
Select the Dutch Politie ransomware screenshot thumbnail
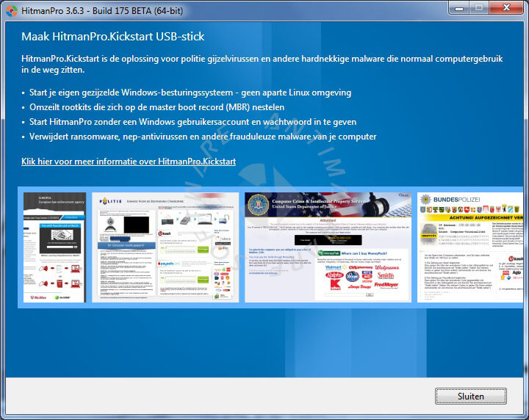coord(165,247)
